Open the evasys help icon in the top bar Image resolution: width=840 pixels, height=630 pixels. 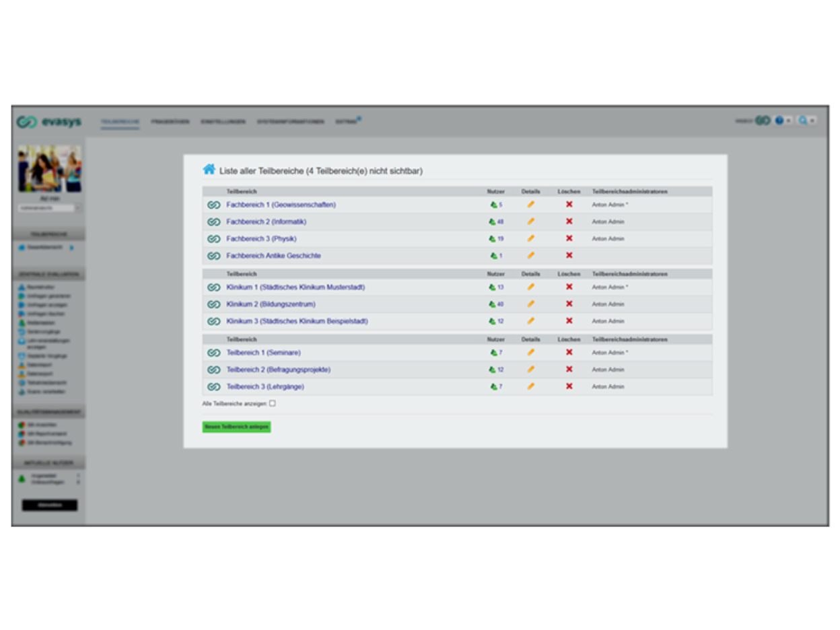tap(779, 120)
